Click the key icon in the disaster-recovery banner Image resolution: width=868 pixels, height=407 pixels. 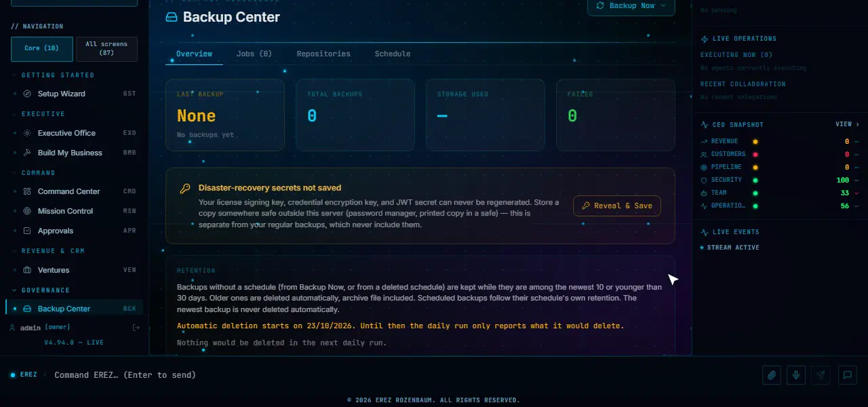tap(185, 189)
